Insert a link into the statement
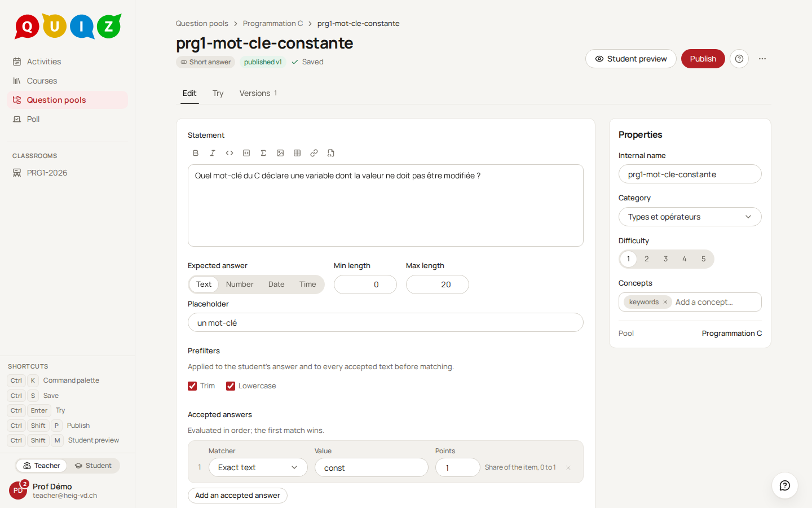The image size is (812, 508). tap(314, 153)
